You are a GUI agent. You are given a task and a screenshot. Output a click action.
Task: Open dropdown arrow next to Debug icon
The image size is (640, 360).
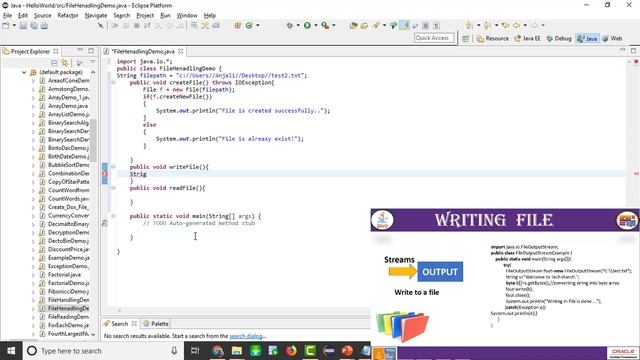coord(298,25)
